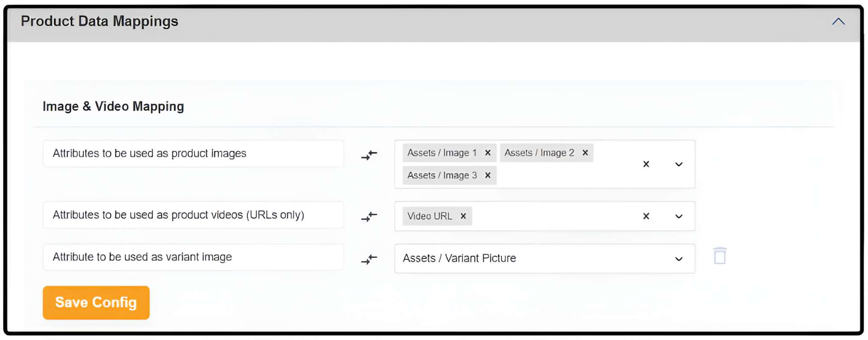Clear all product video attribute selections
Screen dimensions: 868x340
(646, 216)
